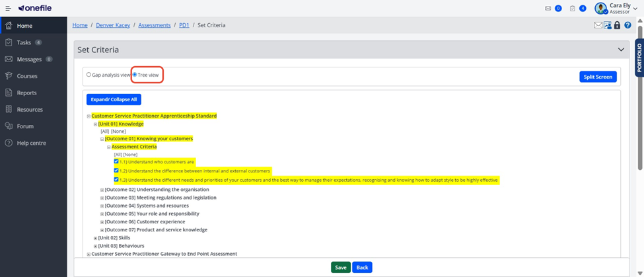The width and height of the screenshot is (644, 277).
Task: Uncheck criterion 1.2 internal and external customers
Action: (116, 170)
